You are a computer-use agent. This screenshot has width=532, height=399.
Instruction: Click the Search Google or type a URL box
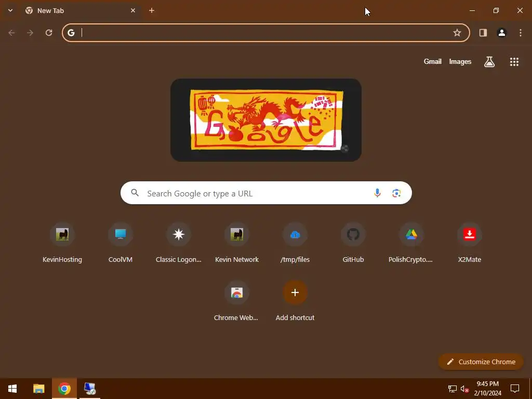tap(266, 193)
